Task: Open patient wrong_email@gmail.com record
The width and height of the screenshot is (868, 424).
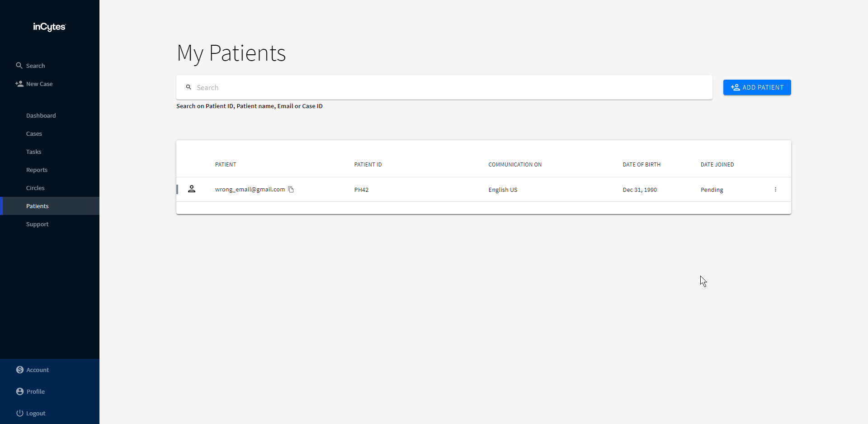Action: click(250, 190)
